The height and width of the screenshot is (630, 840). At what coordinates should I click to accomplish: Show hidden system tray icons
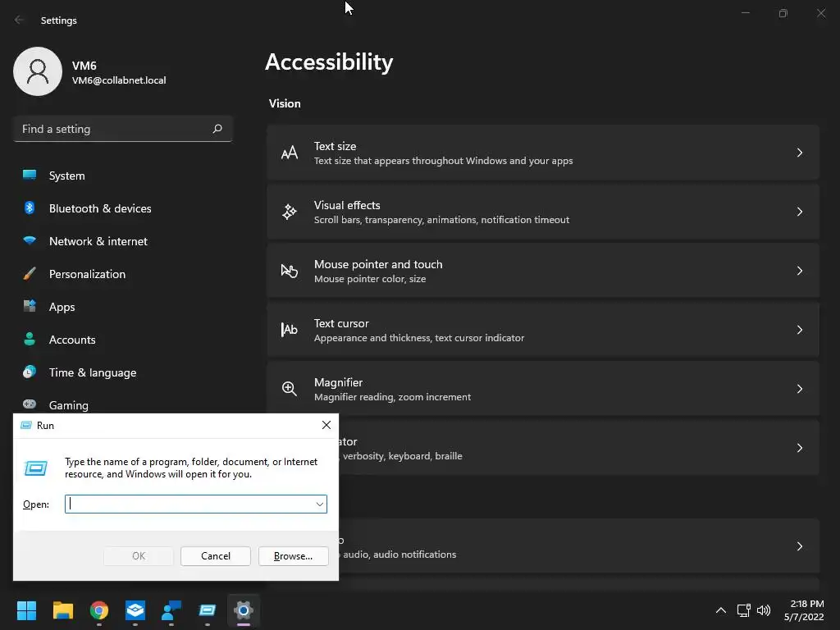pos(721,610)
